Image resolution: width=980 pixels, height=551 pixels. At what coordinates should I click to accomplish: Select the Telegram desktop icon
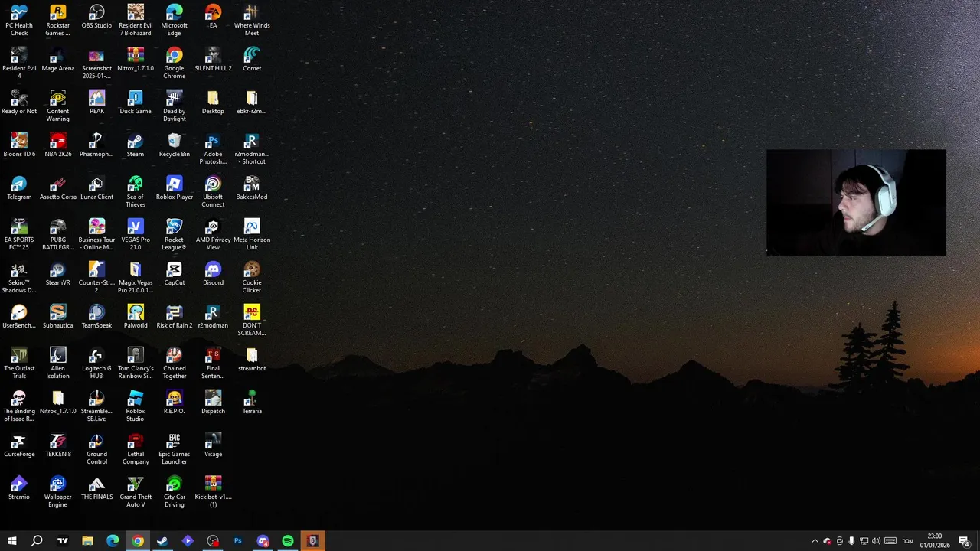[x=19, y=188]
